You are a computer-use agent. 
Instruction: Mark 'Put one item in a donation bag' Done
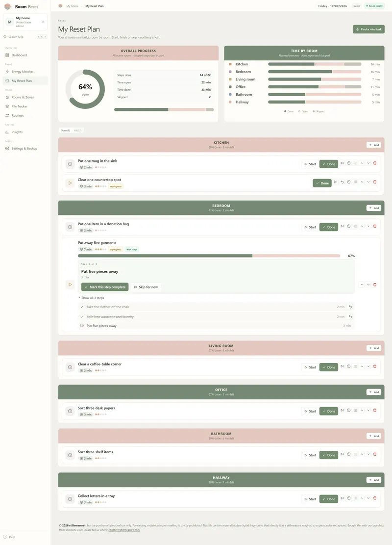point(328,227)
